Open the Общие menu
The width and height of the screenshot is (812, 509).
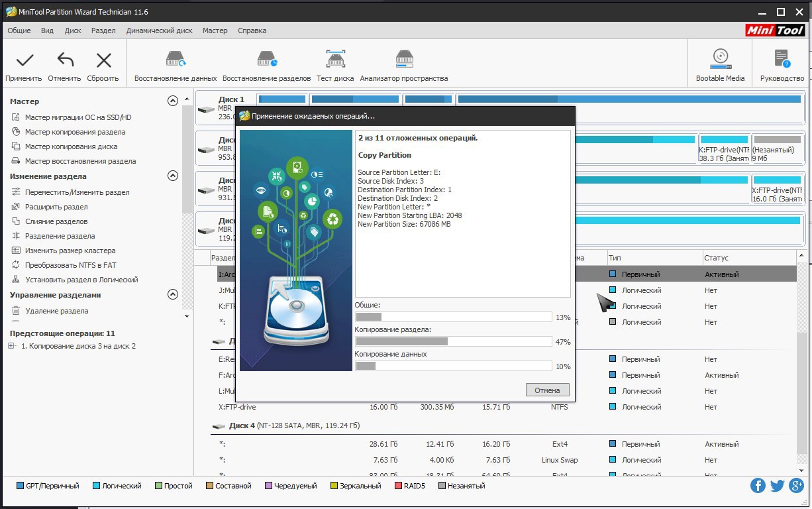[x=19, y=30]
